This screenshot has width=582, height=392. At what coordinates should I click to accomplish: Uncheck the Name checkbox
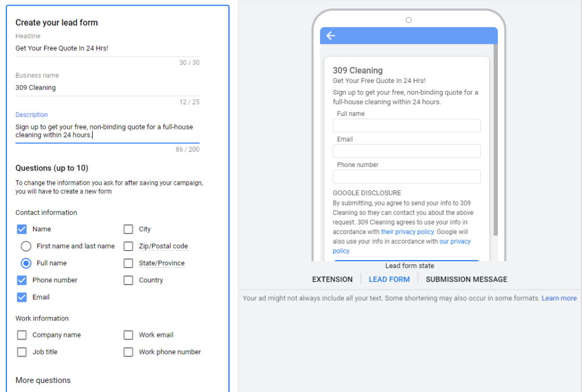22,229
